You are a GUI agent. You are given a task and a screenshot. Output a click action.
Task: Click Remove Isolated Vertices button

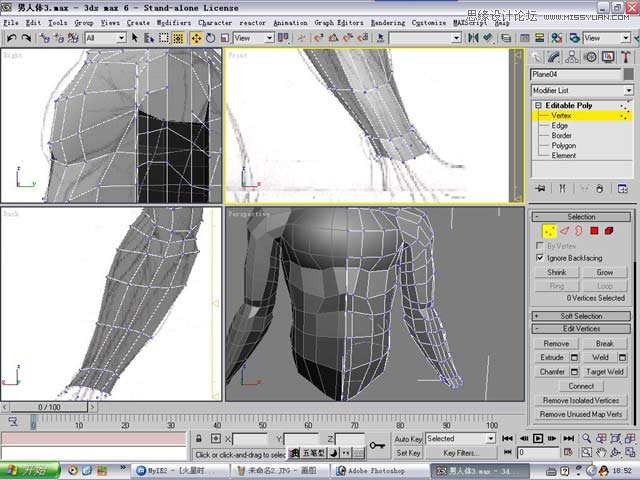[x=581, y=400]
